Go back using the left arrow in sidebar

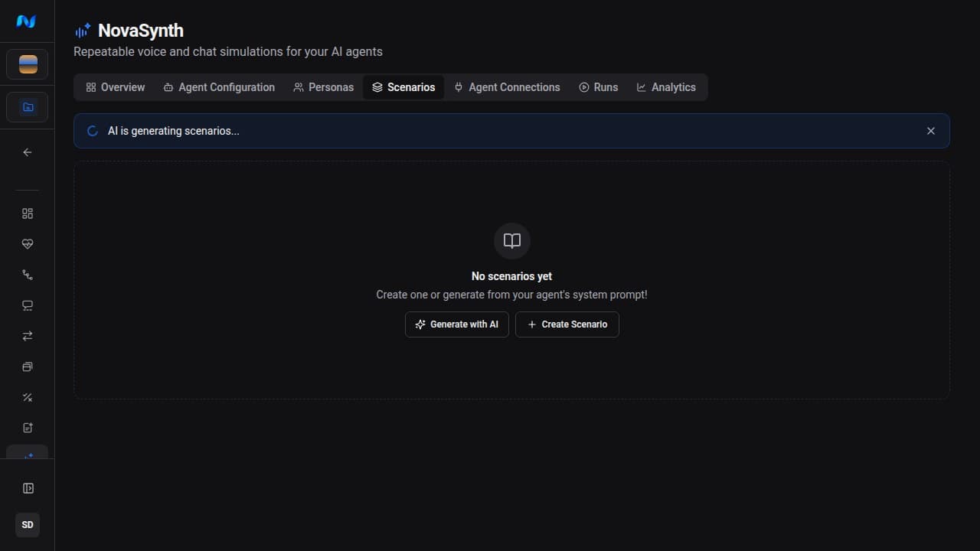click(x=28, y=152)
